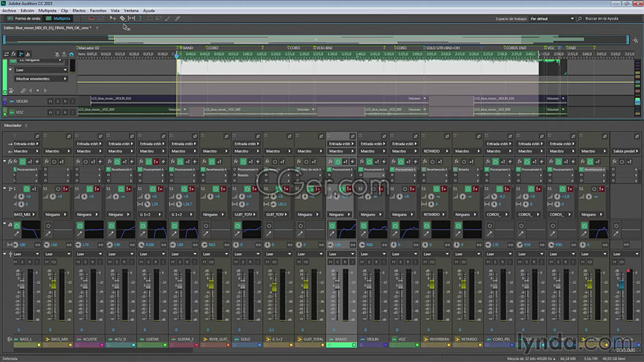The width and height of the screenshot is (644, 362).
Task: Show Sends view in editor panel
Action: point(21,54)
